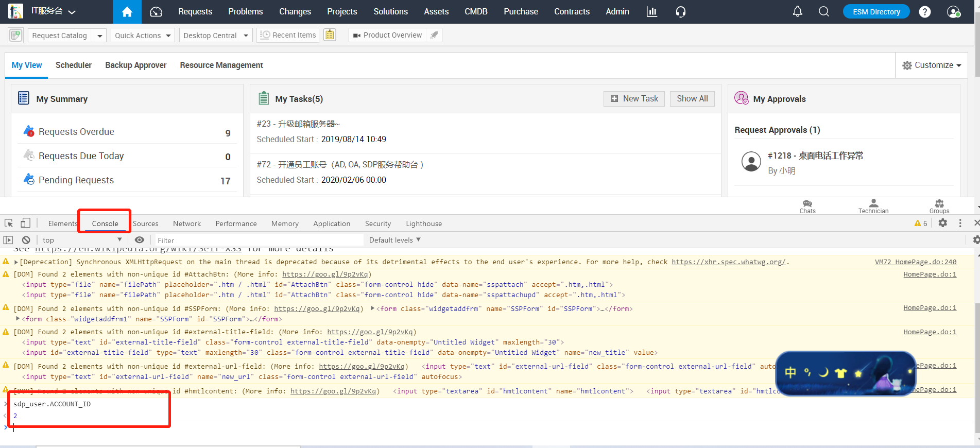Toggle the console sidebar panel
Viewport: 980px width, 448px height.
[x=8, y=240]
